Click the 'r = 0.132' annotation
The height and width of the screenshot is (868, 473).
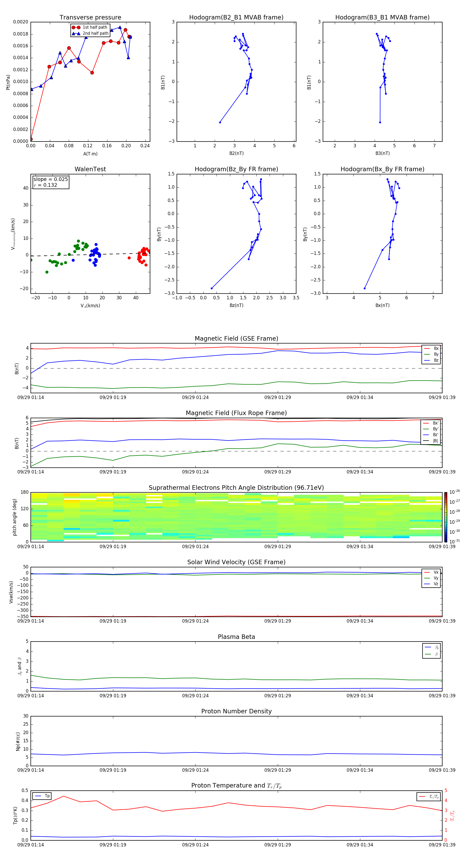click(45, 185)
